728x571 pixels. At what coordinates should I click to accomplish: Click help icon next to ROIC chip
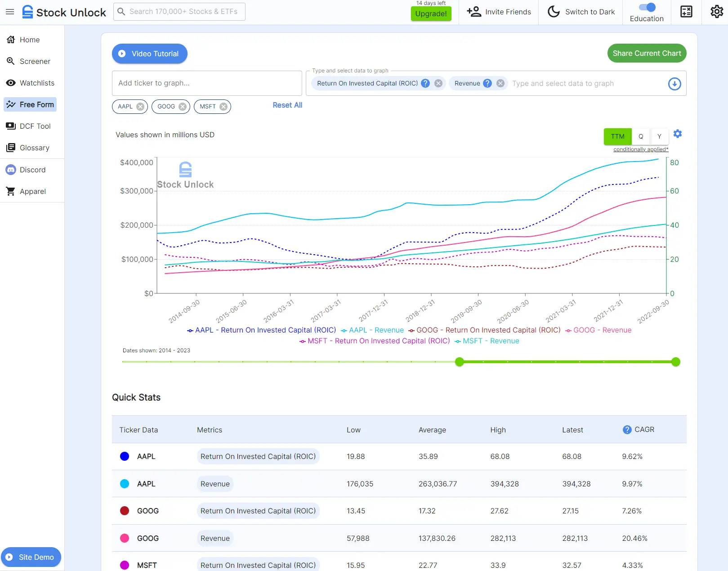click(425, 83)
